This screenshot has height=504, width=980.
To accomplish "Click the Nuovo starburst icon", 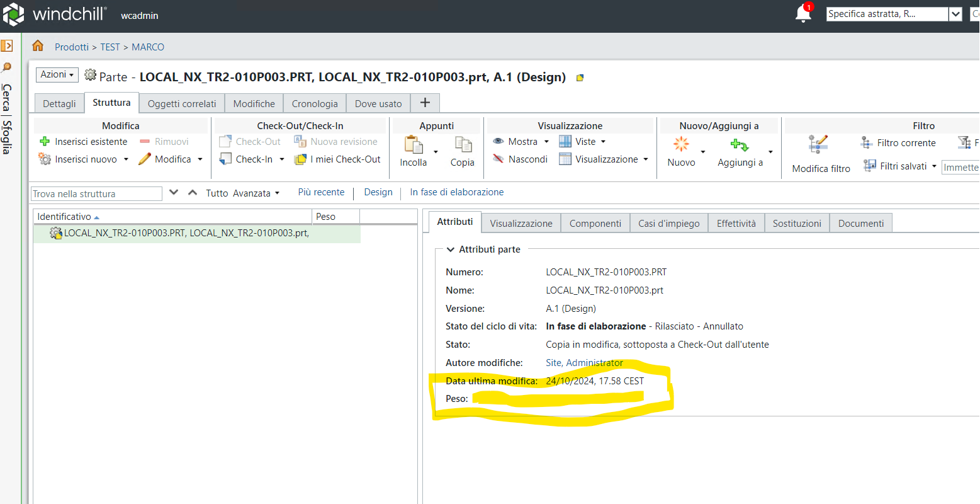I will click(x=681, y=144).
